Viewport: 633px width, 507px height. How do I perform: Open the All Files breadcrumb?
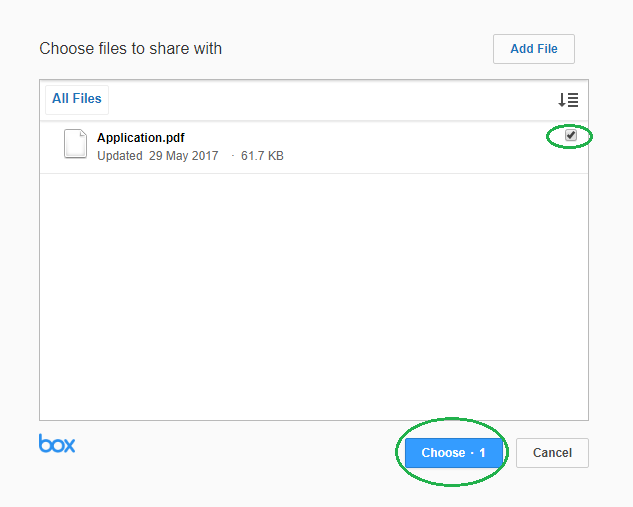pyautogui.click(x=77, y=98)
